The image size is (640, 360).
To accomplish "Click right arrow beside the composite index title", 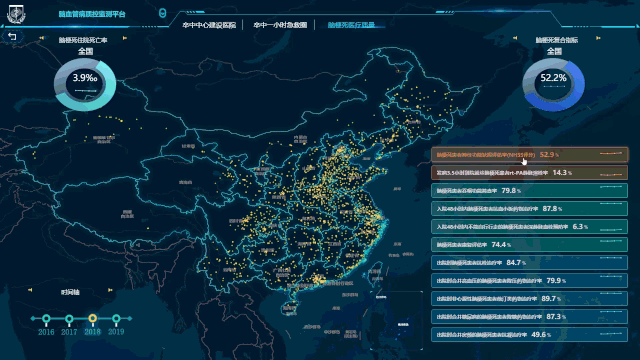I will pyautogui.click(x=598, y=38).
